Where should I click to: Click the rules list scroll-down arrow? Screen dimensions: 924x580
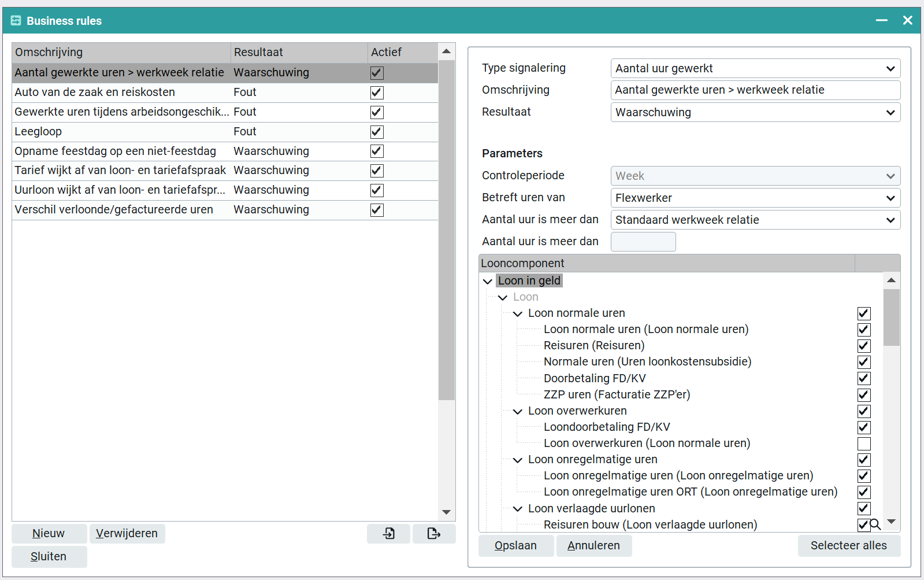tap(446, 512)
